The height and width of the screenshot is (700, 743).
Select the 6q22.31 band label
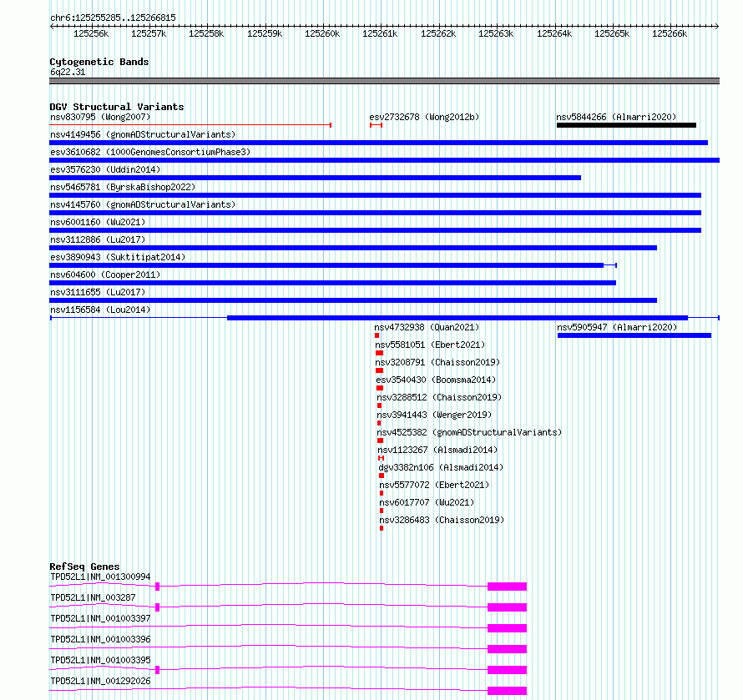[68, 72]
